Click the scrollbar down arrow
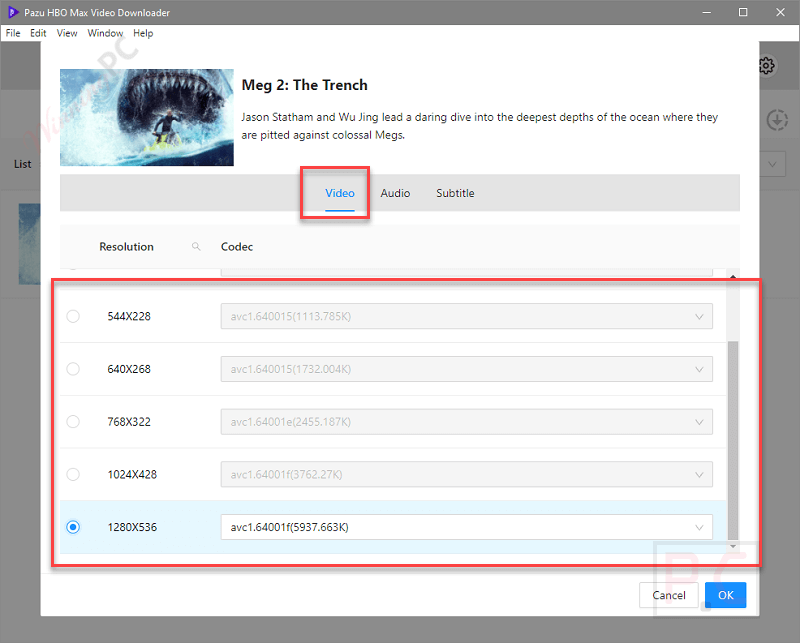This screenshot has width=800, height=643. pyautogui.click(x=733, y=546)
